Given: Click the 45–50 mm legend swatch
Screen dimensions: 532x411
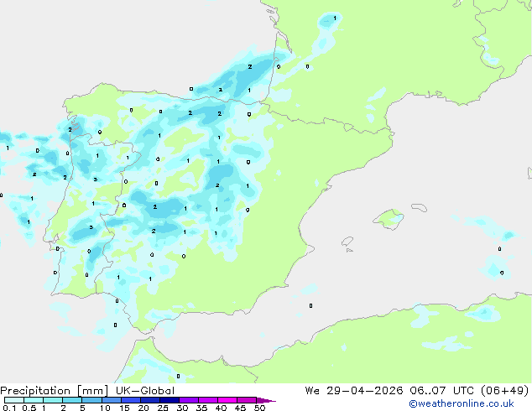Looking at the screenshot, I should tap(247, 400).
